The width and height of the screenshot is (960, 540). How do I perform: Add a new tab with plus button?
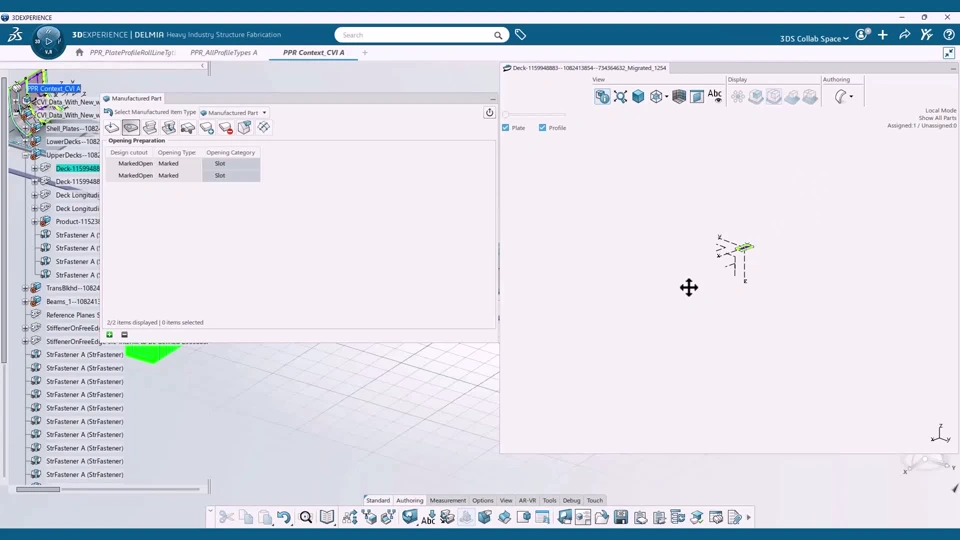pos(365,53)
